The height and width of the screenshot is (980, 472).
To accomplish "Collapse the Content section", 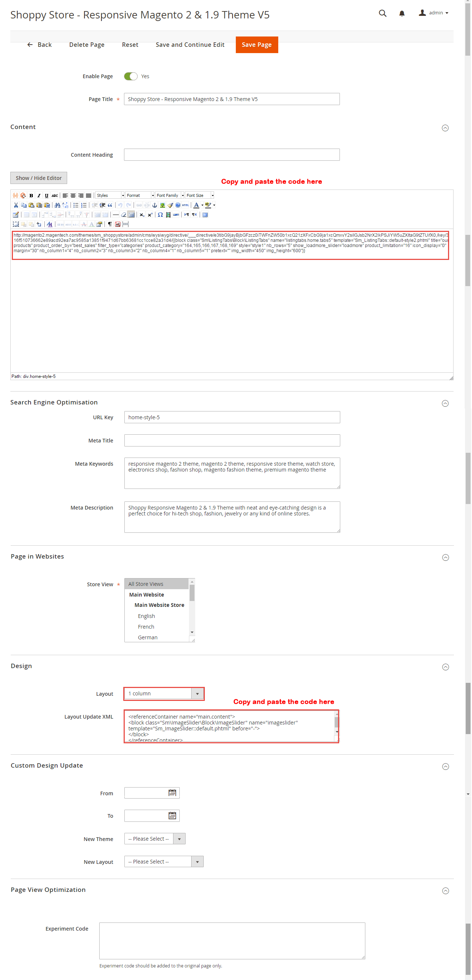I will coord(445,128).
